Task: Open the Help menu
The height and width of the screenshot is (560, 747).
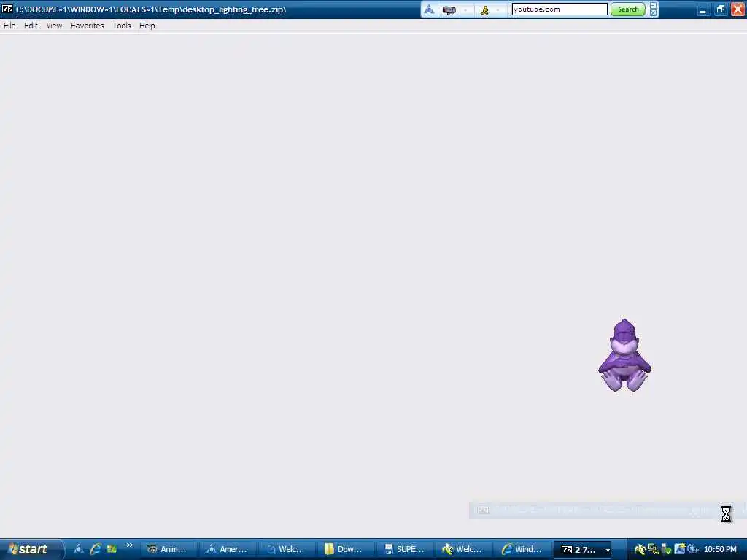Action: 147,26
